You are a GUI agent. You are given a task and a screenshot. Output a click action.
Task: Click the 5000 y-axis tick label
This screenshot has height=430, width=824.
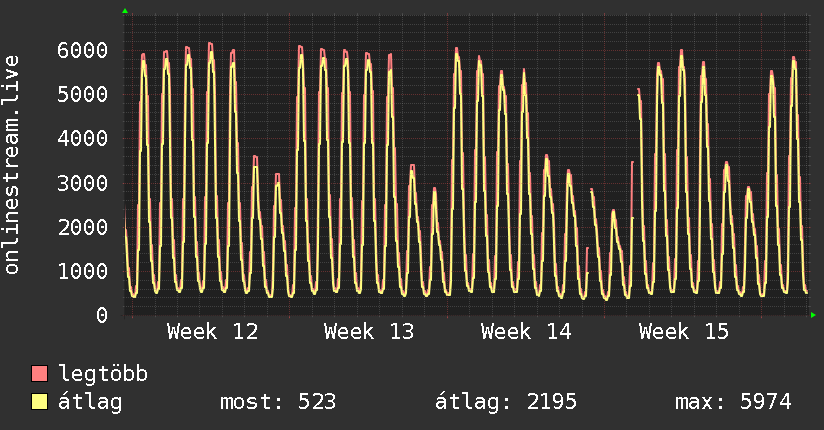point(83,95)
